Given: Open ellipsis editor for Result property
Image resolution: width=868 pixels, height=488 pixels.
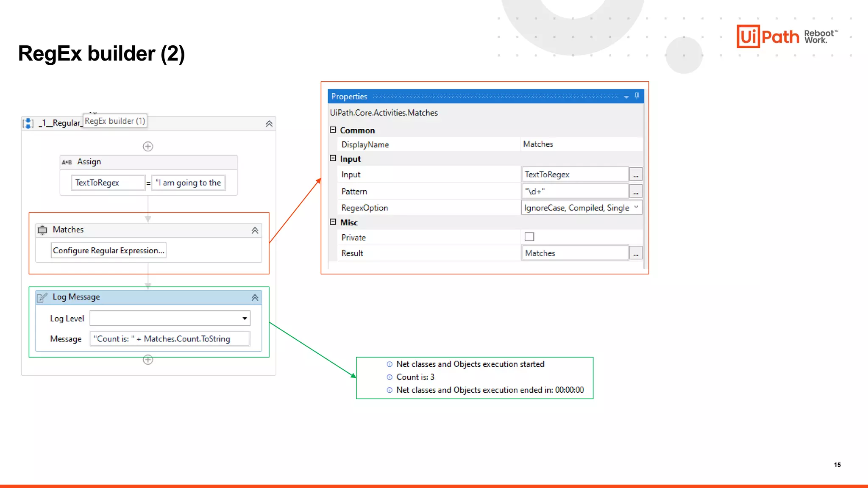Looking at the screenshot, I should [635, 253].
